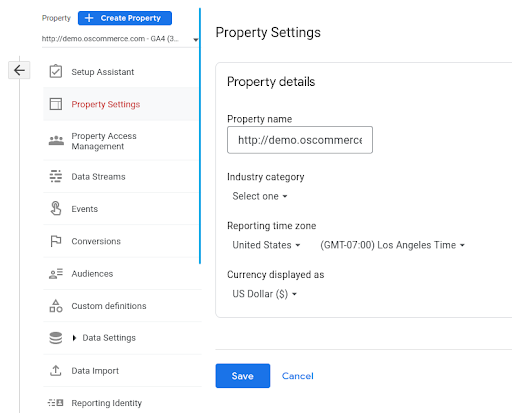
Task: Click the Create Property button
Action: click(125, 18)
